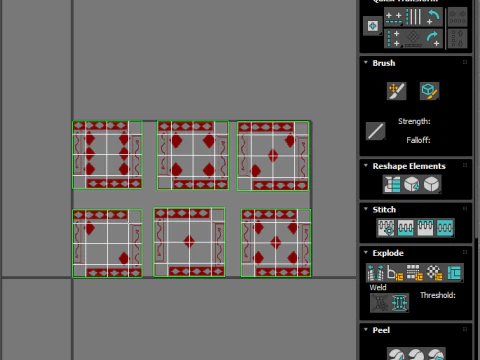Click Stitch To Average icon
Viewport: 480px width, 360px height.
tap(406, 228)
